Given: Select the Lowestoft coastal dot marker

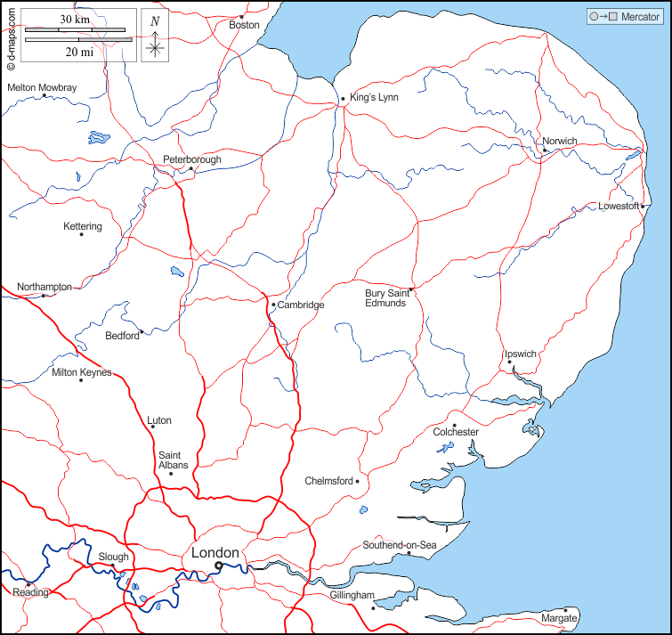Looking at the screenshot, I should click(643, 207).
